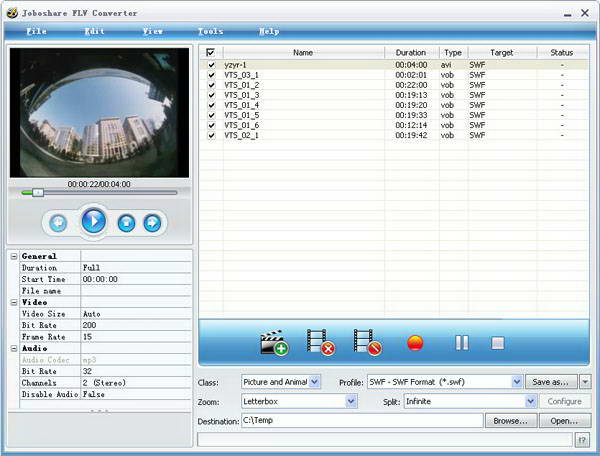The width and height of the screenshot is (600, 456).
Task: Open the Profile format dropdown
Action: (x=517, y=381)
